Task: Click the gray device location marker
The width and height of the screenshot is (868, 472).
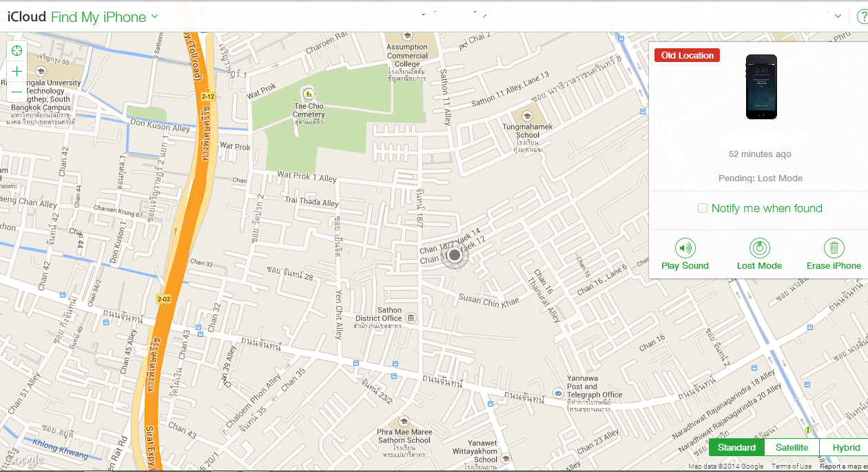Action: (454, 256)
